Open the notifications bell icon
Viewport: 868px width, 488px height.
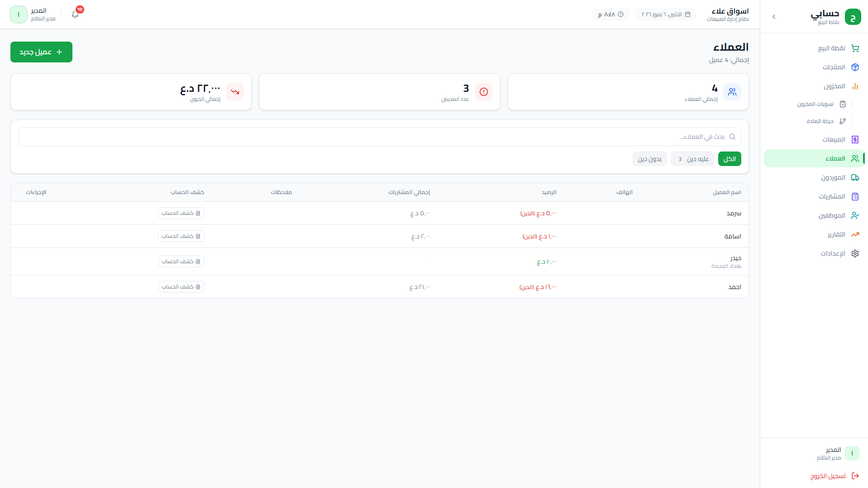tap(75, 14)
